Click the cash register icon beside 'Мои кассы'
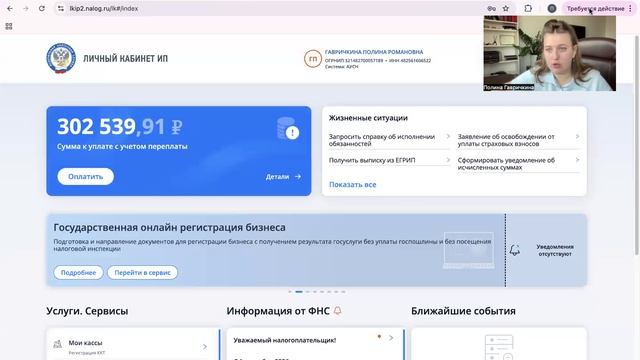 58,344
